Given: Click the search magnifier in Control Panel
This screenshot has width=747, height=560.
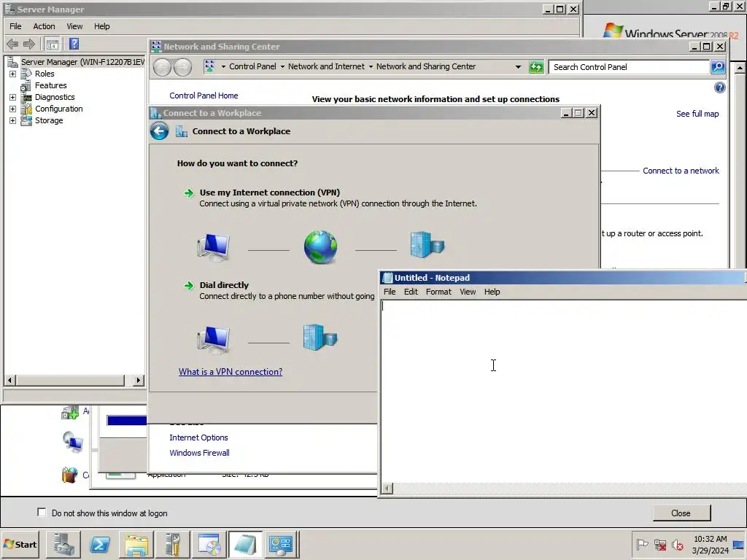Looking at the screenshot, I should 718,66.
